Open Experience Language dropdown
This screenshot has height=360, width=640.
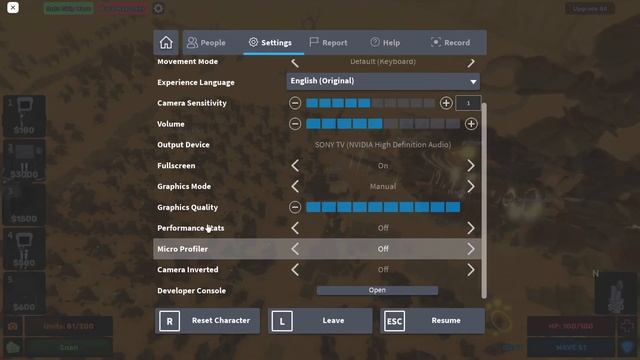click(x=383, y=81)
